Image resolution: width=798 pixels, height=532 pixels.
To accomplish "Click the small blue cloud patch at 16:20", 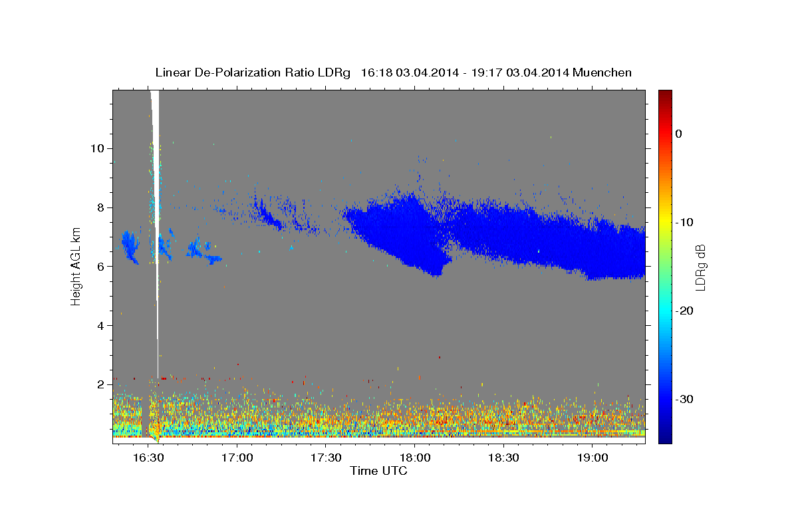I will coord(129,247).
